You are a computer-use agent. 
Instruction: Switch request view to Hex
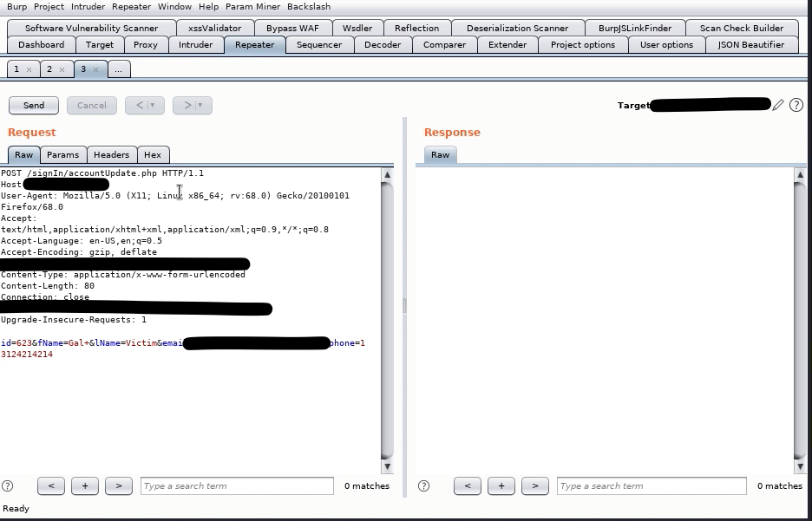[153, 154]
